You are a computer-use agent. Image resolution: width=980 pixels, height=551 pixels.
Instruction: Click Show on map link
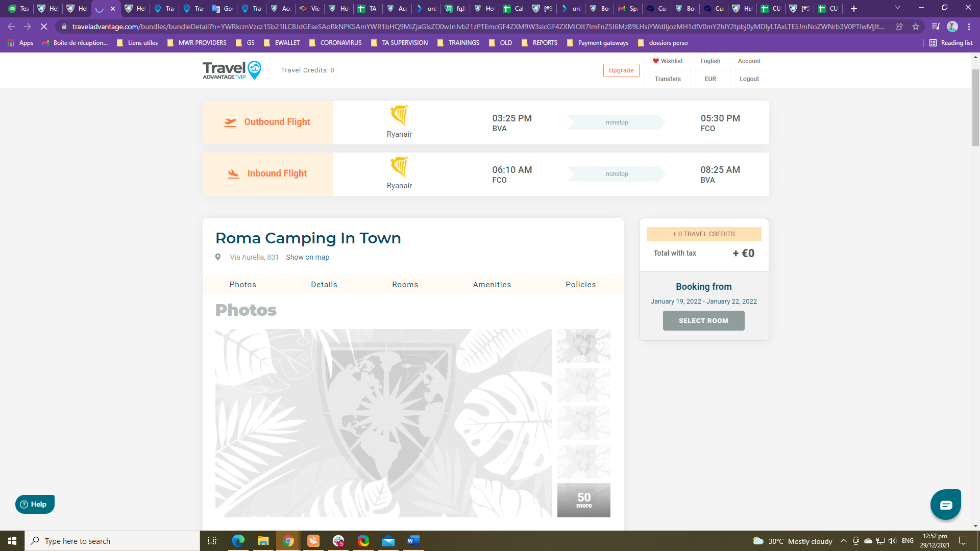click(x=307, y=257)
